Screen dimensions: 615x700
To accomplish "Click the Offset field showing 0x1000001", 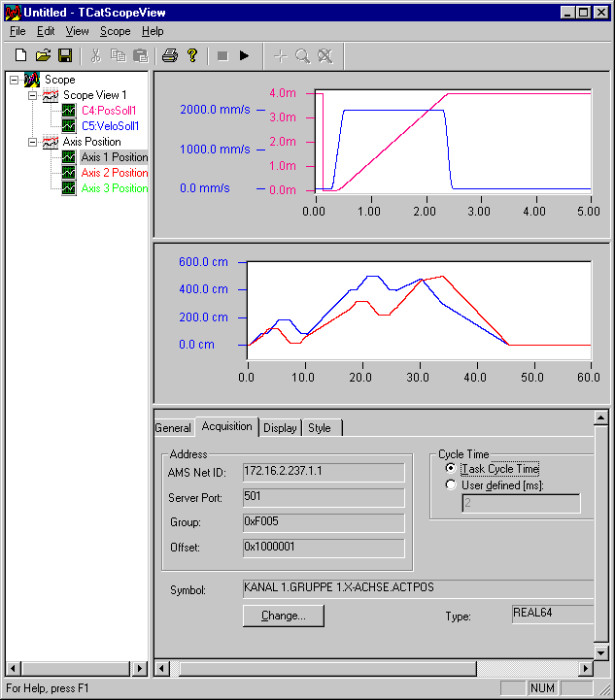I will (324, 548).
